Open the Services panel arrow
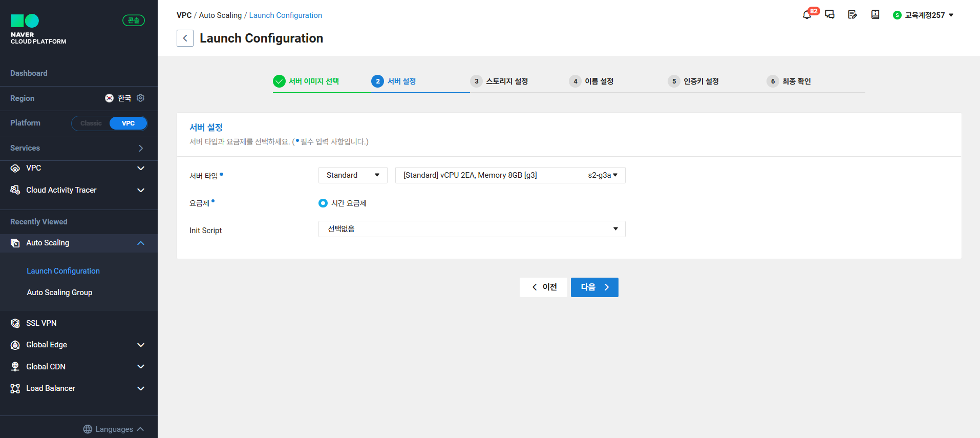980x438 pixels. click(141, 148)
